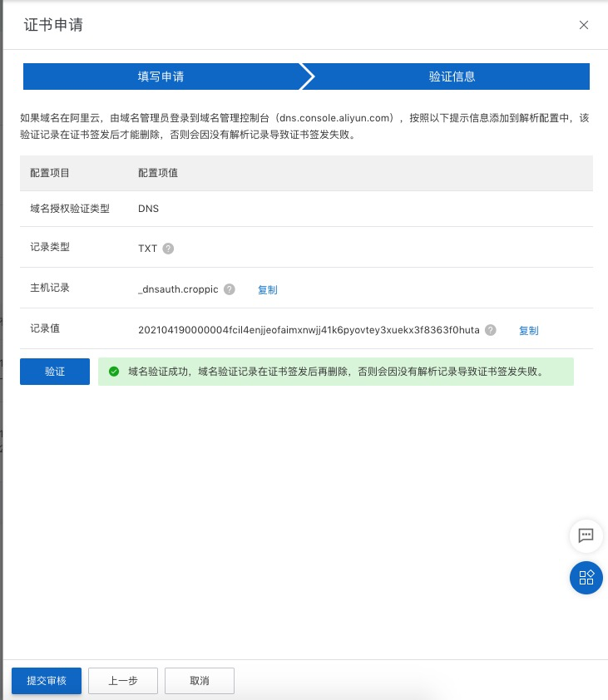This screenshot has height=700, width=608.
Task: Open the blue floating apps grid icon
Action: [586, 577]
